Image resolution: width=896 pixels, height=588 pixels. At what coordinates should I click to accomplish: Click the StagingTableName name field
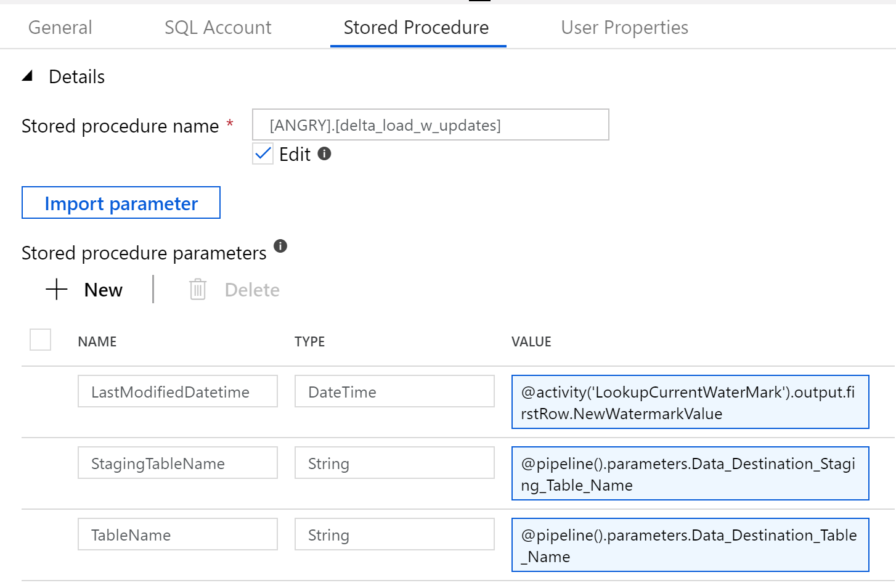[x=177, y=463]
